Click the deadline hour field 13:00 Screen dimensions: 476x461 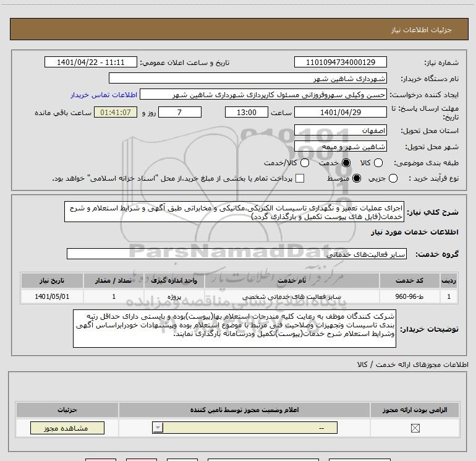pyautogui.click(x=247, y=112)
